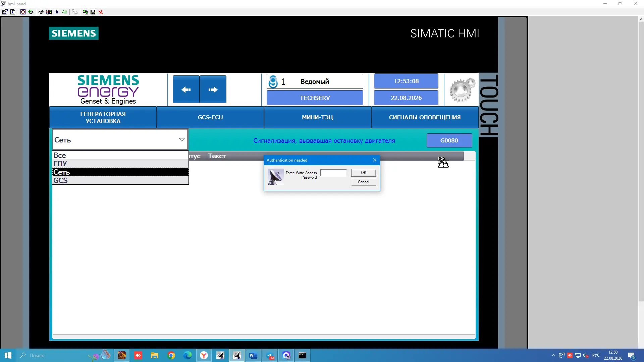Click the network tray icon

pos(578,355)
